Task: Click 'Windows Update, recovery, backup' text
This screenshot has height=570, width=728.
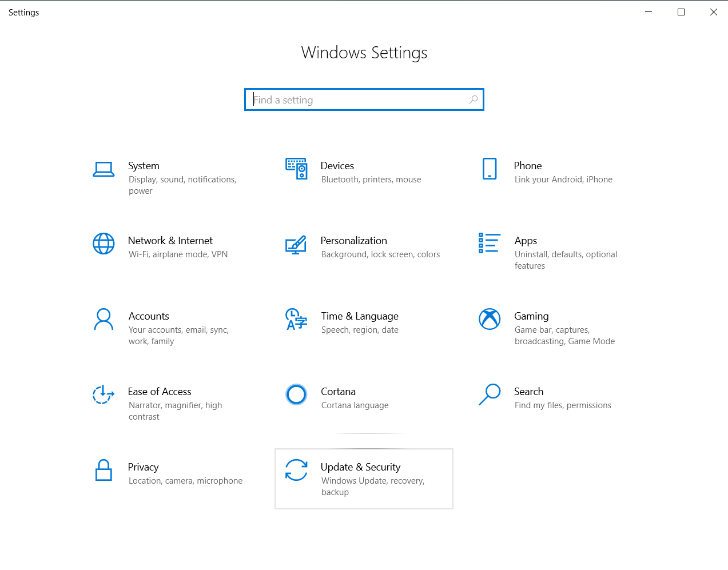Action: point(373,487)
